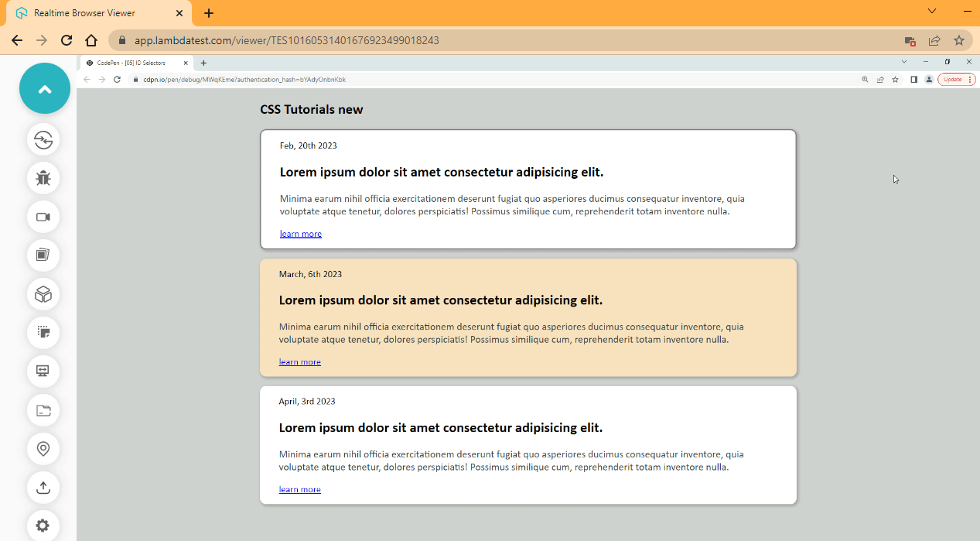Open learn more link in March 6th card
The image size is (980, 541).
300,362
